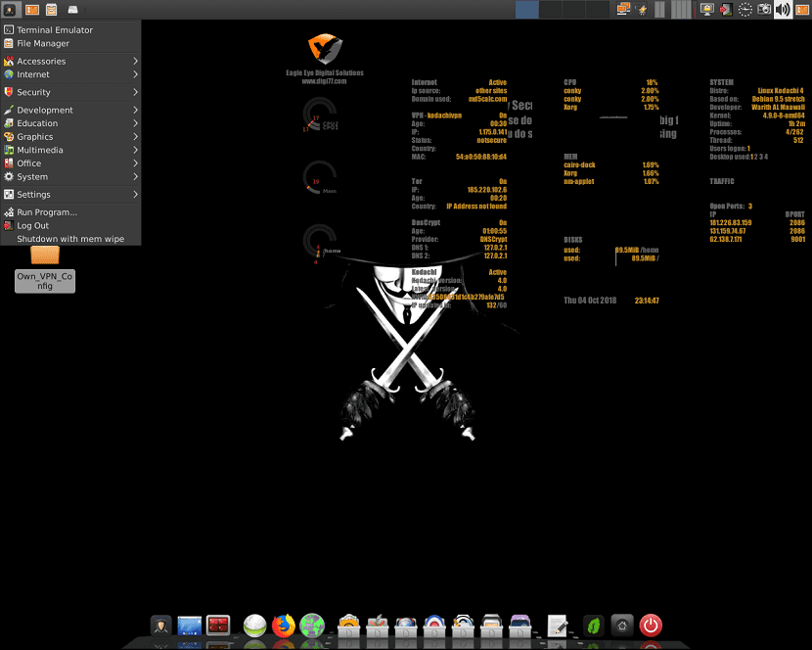
Task: Open the home folder icon in the dock
Action: [622, 624]
